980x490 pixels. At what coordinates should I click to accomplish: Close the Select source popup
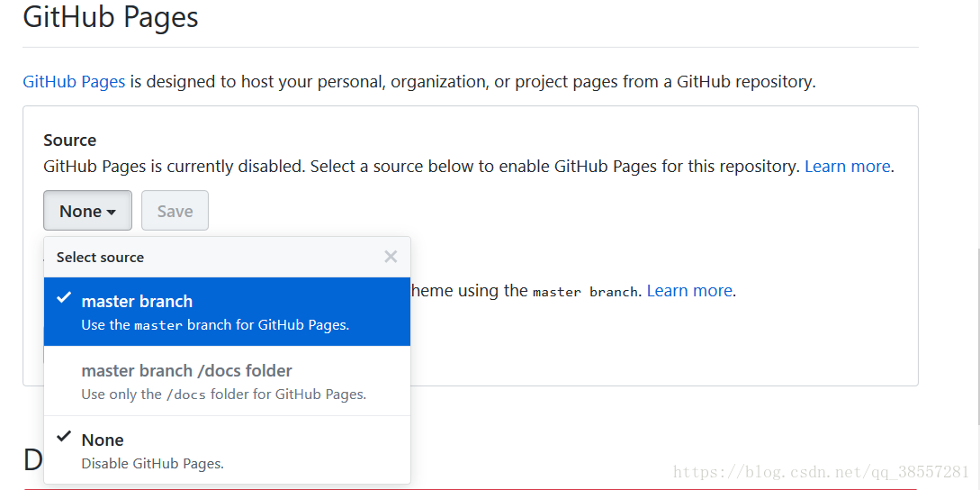pyautogui.click(x=391, y=257)
